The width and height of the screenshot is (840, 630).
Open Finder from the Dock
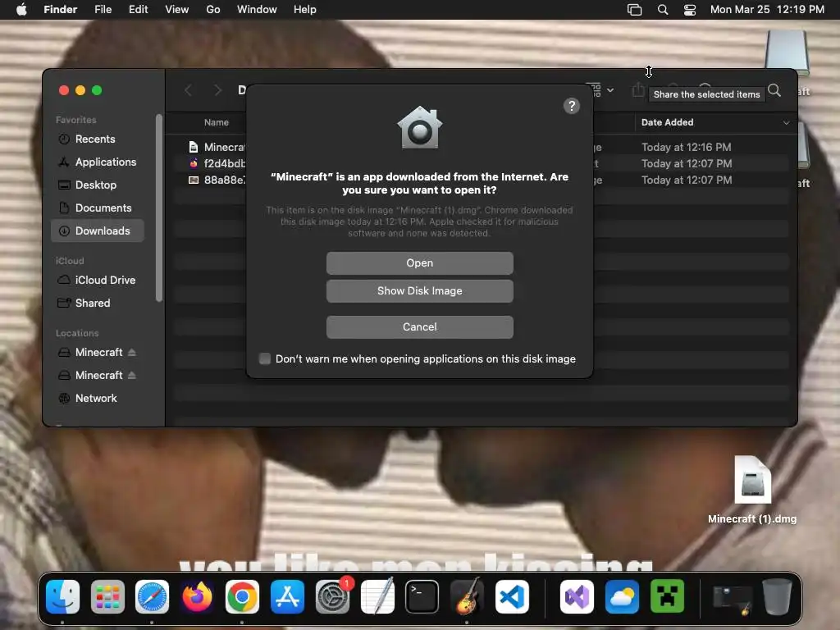(x=62, y=596)
